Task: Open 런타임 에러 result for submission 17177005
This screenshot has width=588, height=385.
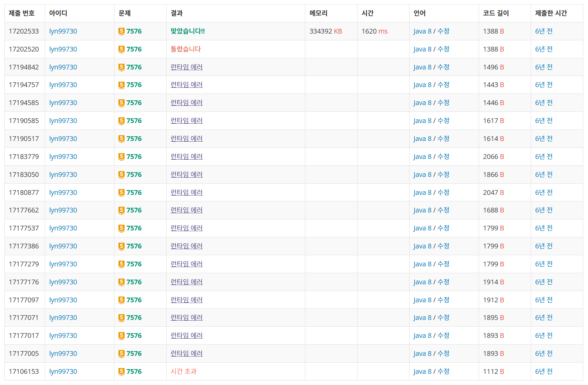Action: pos(187,353)
